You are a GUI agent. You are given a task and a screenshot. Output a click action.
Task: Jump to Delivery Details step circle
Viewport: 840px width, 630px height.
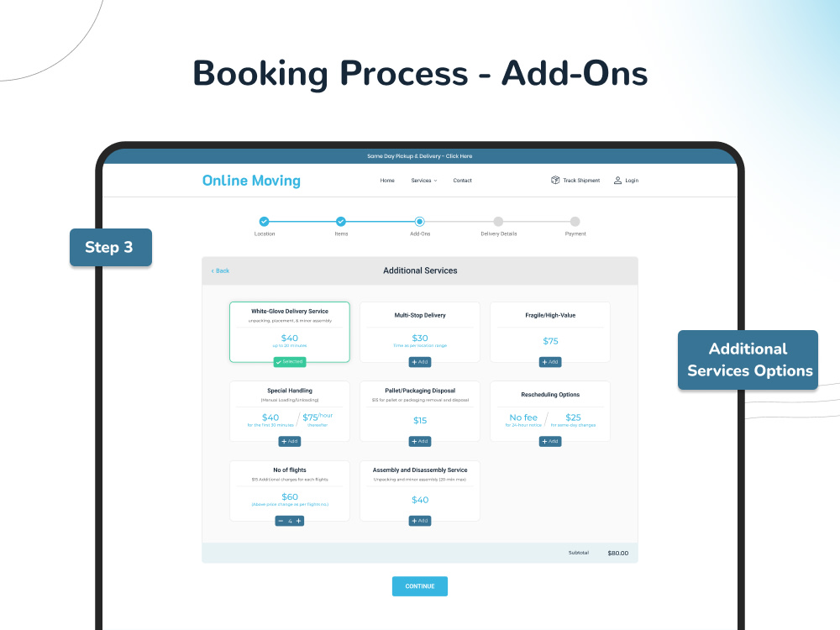498,221
